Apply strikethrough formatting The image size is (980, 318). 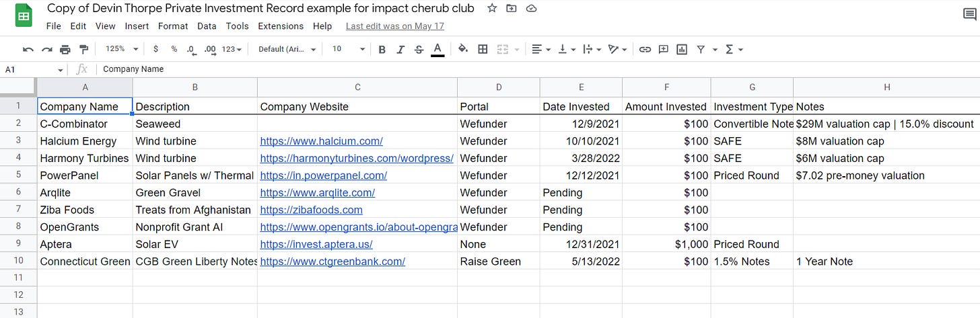click(x=419, y=49)
